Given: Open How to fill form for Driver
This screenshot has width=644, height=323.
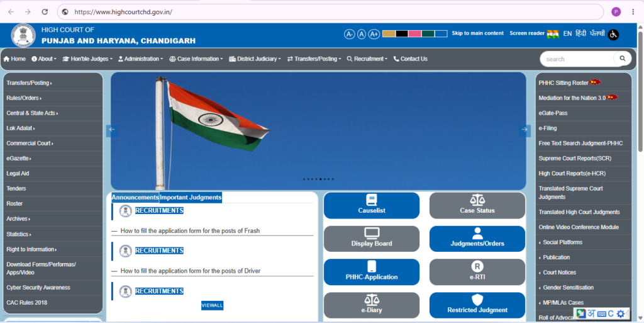Looking at the screenshot, I should 191,271.
